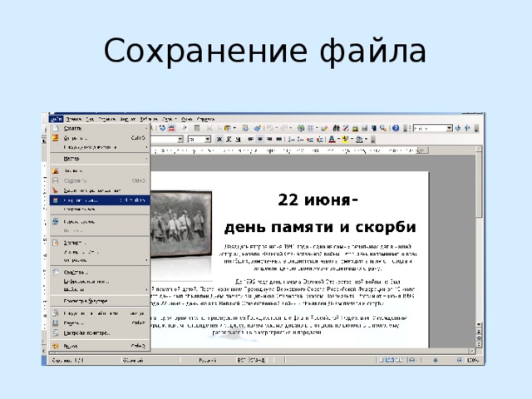The height and width of the screenshot is (399, 532).
Task: Choose Просмотр в браузере entry
Action: tap(100, 301)
